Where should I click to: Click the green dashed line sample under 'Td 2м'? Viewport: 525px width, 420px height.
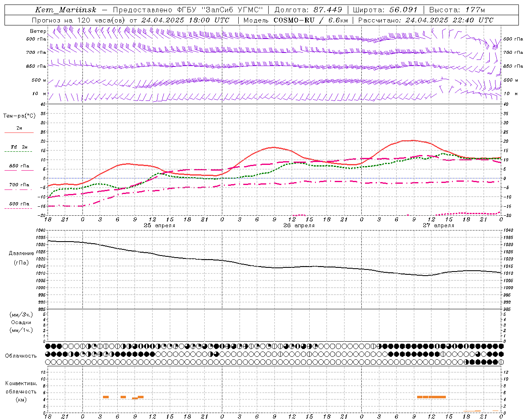(x=19, y=152)
